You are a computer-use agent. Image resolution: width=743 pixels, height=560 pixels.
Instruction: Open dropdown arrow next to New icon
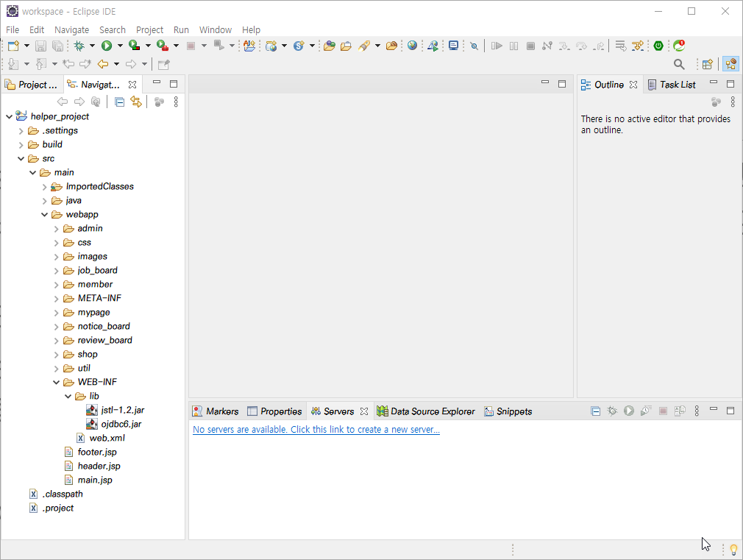point(26,46)
